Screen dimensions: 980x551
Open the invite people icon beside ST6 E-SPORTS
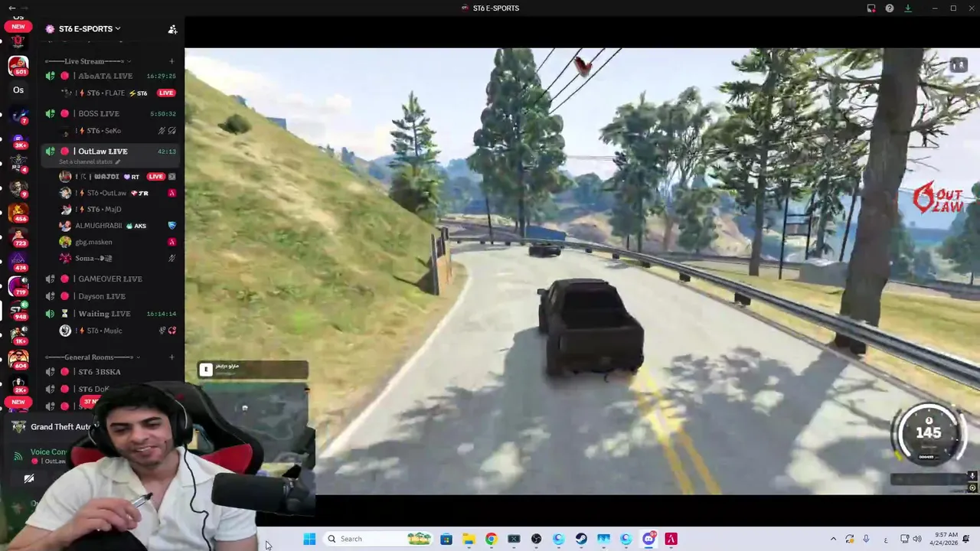172,29
